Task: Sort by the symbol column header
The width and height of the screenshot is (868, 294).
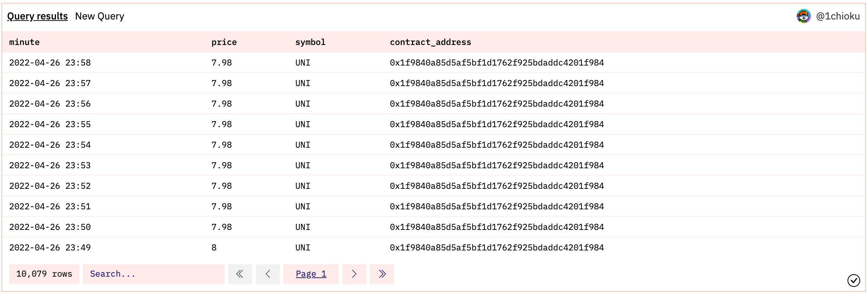Action: pos(310,42)
